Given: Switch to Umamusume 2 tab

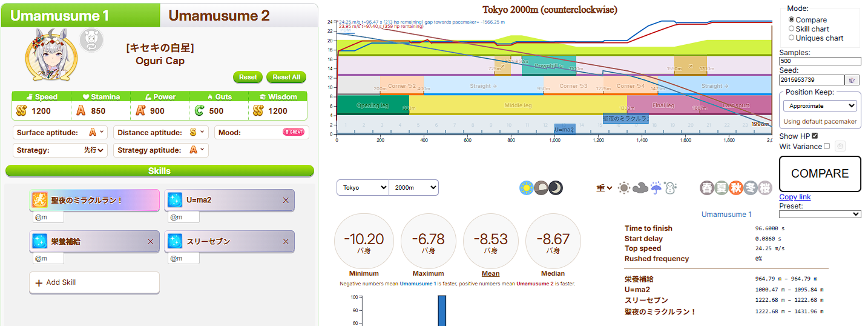Looking at the screenshot, I should (238, 15).
